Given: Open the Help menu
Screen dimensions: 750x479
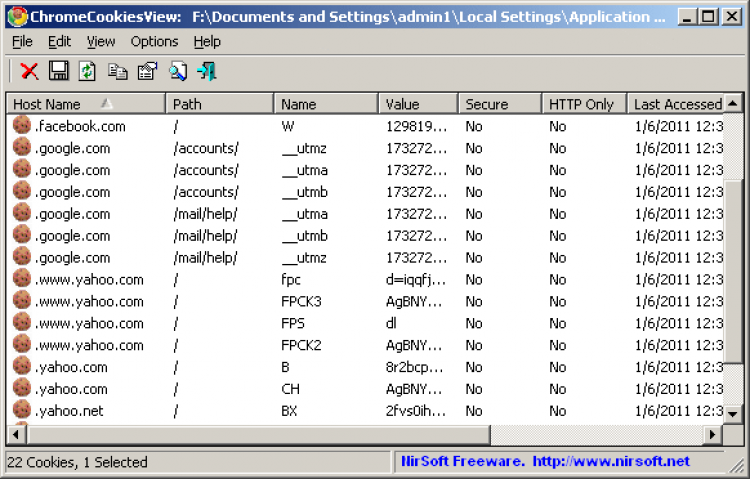Looking at the screenshot, I should pos(207,41).
